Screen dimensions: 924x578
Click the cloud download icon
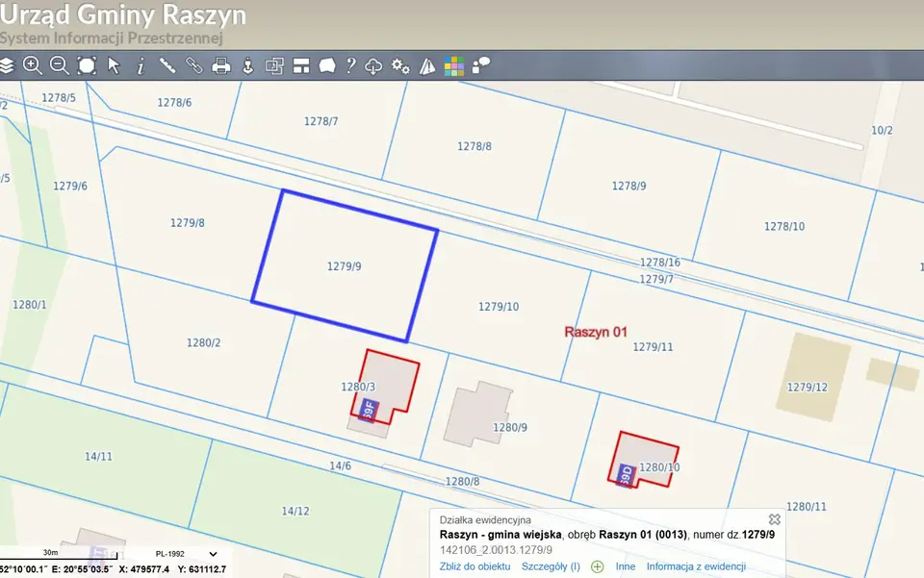point(373,66)
